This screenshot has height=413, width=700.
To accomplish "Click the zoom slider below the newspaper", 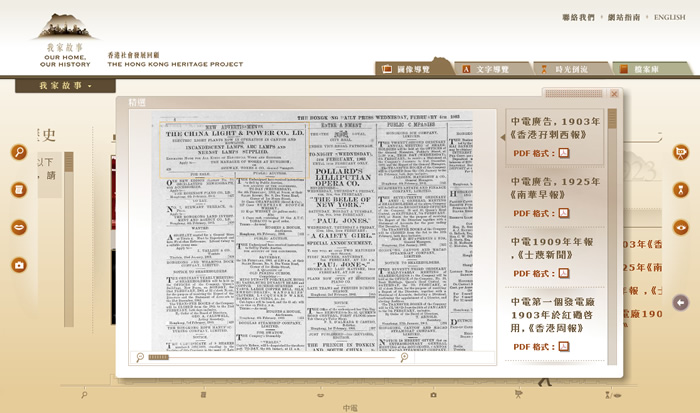I will tap(160, 357).
